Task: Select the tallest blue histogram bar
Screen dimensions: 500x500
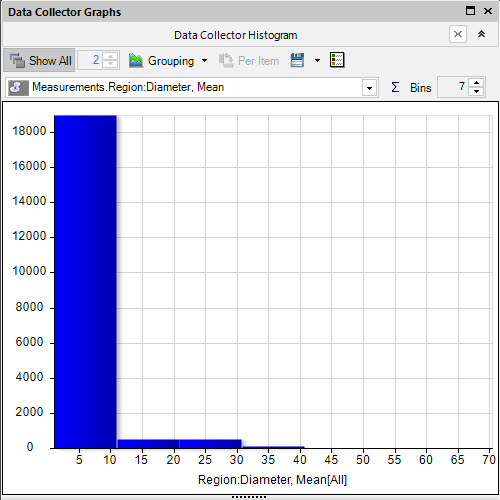Action: tap(85, 282)
